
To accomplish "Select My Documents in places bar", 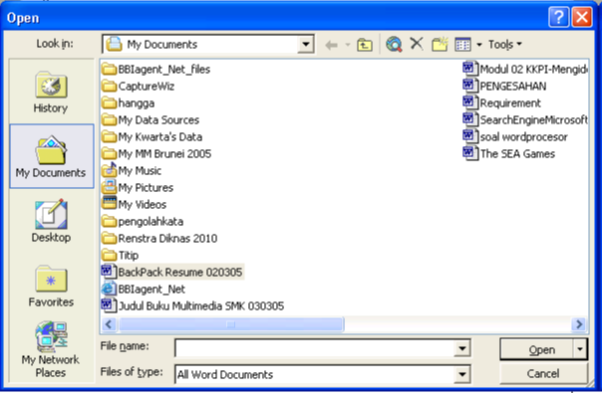I will point(51,156).
